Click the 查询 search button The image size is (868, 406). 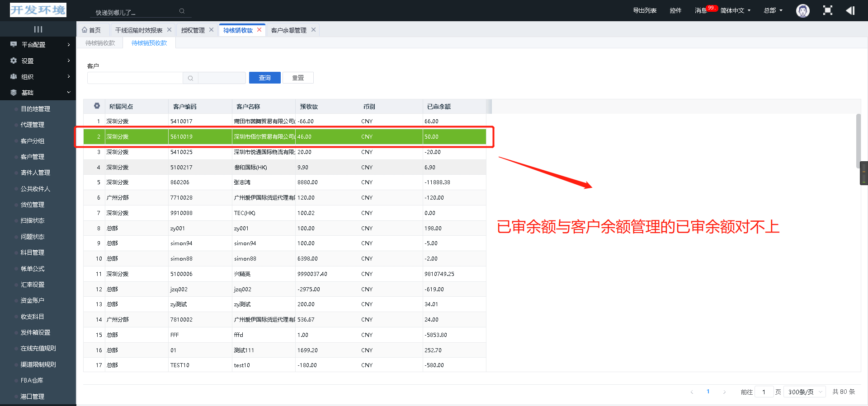click(x=264, y=78)
